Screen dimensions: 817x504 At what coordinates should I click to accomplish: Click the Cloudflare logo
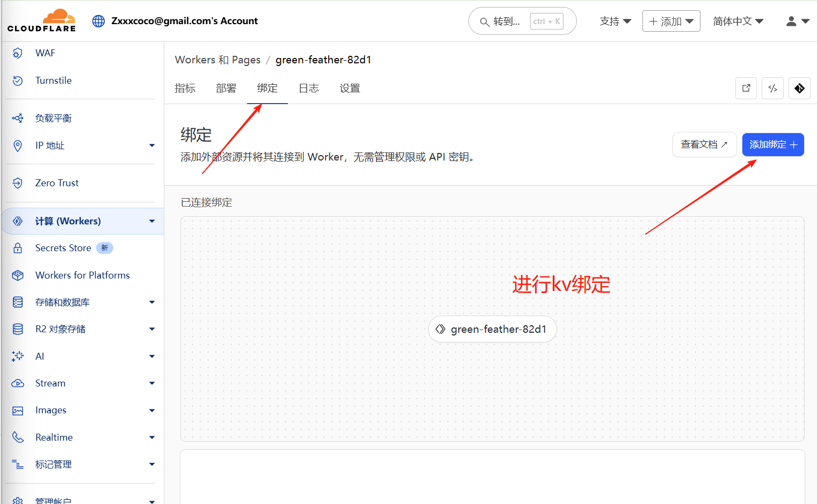[x=41, y=20]
